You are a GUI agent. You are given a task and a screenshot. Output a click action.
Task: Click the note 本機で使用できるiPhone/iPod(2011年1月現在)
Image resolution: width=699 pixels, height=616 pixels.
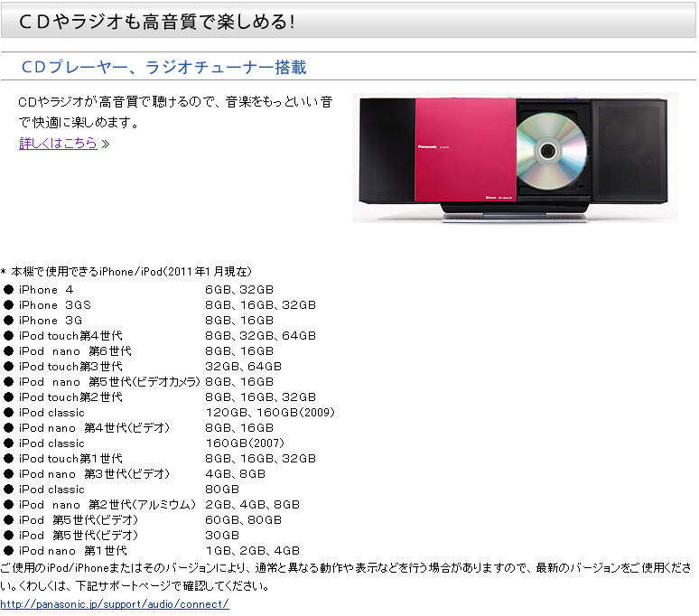pyautogui.click(x=126, y=272)
